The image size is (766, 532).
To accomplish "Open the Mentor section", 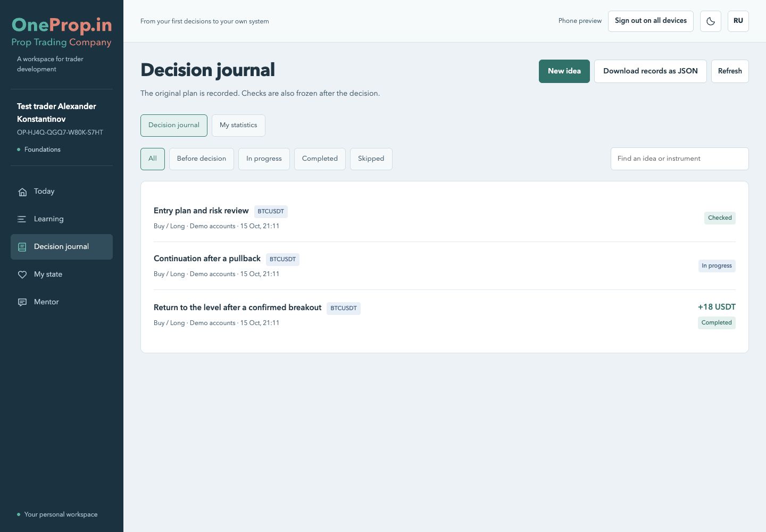I will [62, 302].
